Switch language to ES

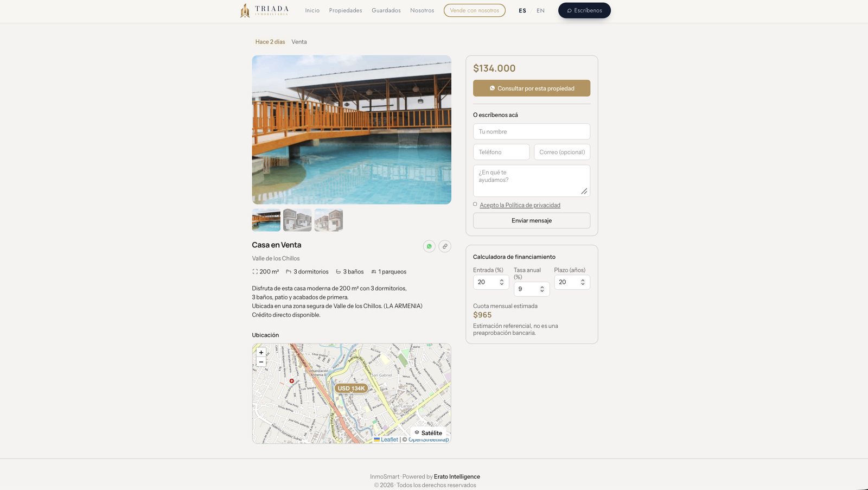[x=522, y=10]
